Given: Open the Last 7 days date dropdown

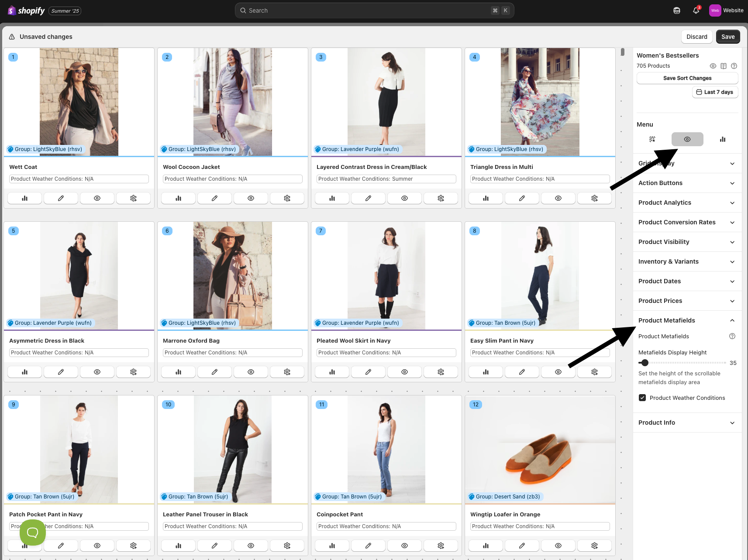Looking at the screenshot, I should click(715, 92).
